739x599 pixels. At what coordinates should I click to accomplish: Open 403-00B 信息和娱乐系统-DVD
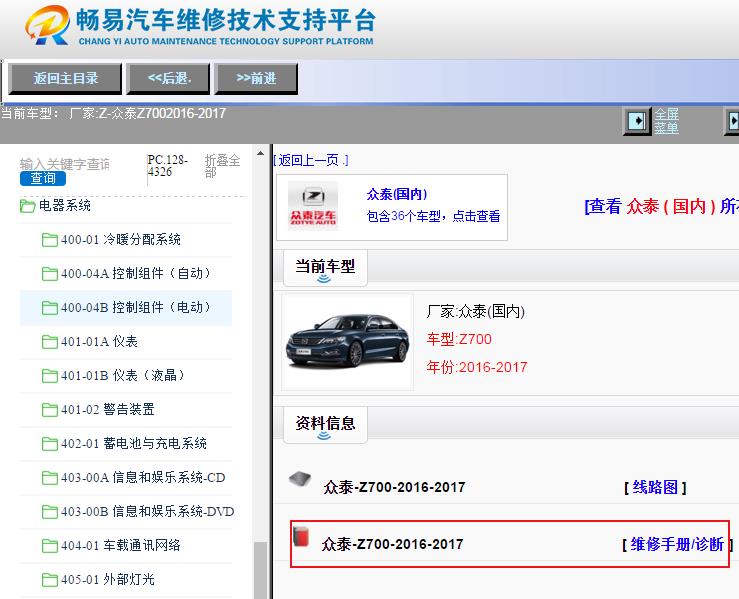(148, 511)
